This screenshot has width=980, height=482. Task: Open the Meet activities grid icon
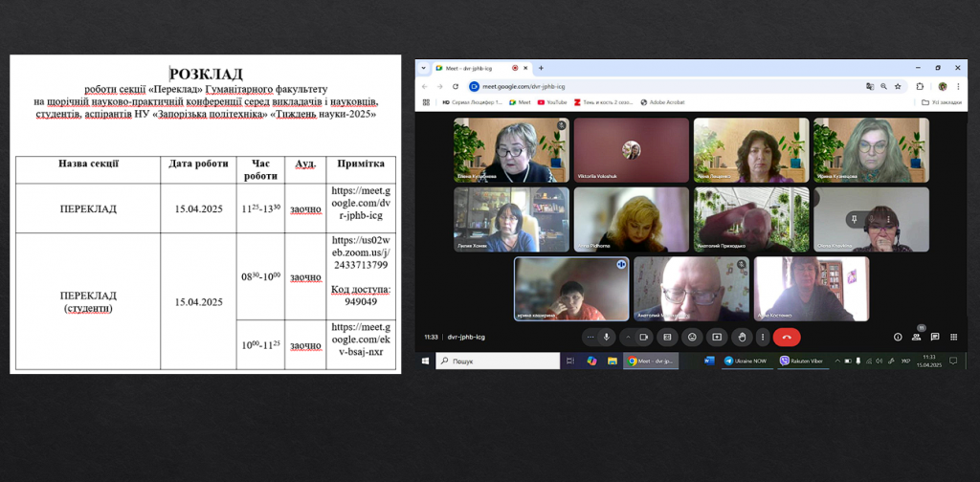click(954, 337)
